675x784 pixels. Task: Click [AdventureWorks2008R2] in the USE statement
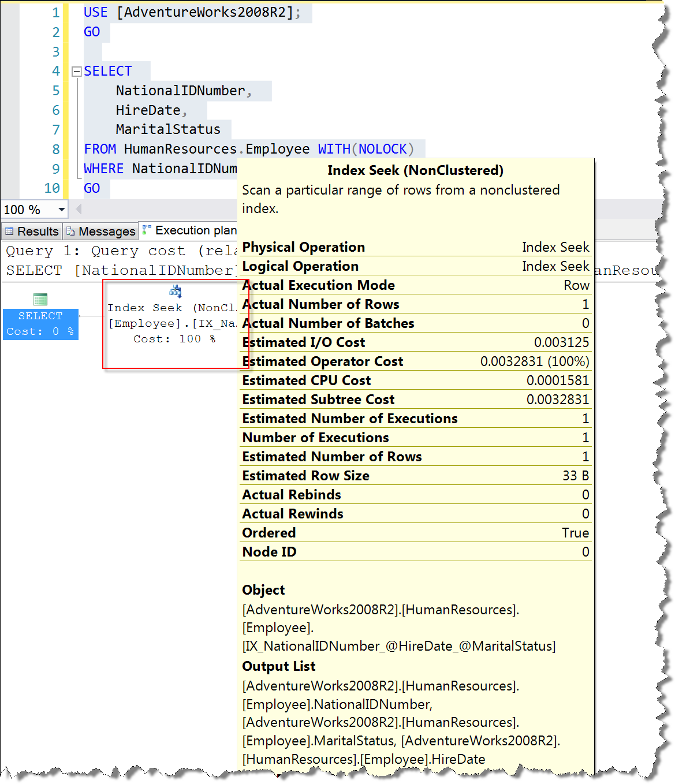pyautogui.click(x=205, y=13)
